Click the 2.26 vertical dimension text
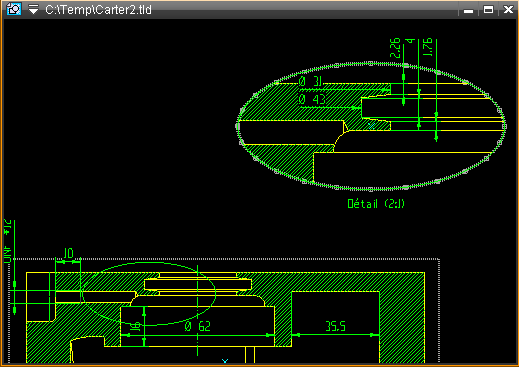Image resolution: width=519 pixels, height=367 pixels. point(395,48)
